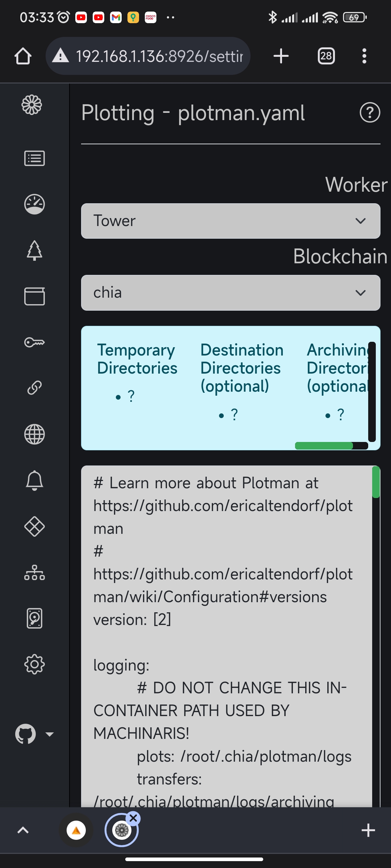Open the dashboard gauge icon
Screen dimensions: 391x868
(34, 204)
